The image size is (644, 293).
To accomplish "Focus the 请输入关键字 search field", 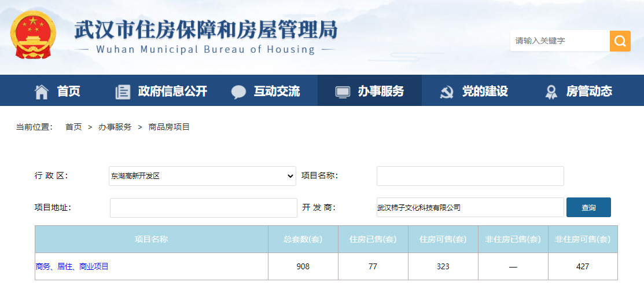I will [x=560, y=41].
